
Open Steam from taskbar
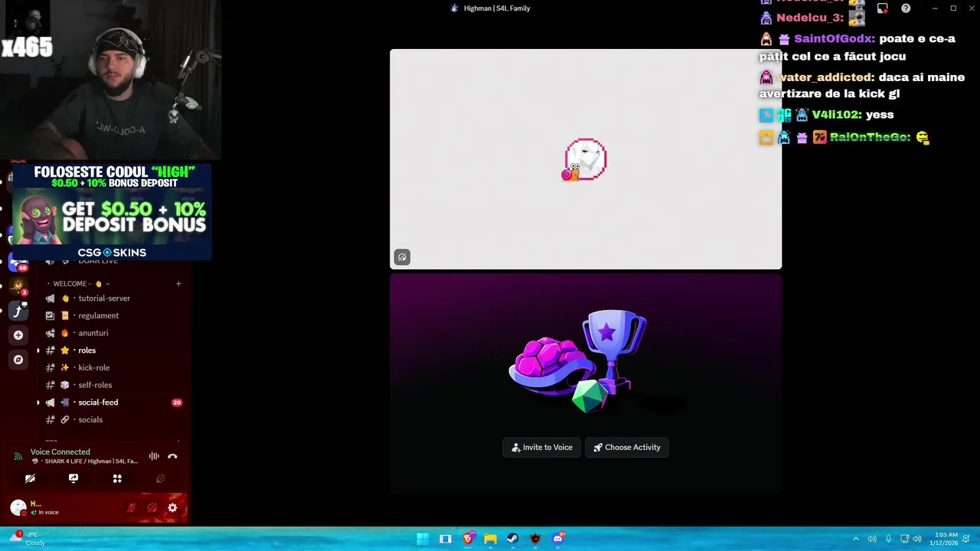tap(513, 539)
